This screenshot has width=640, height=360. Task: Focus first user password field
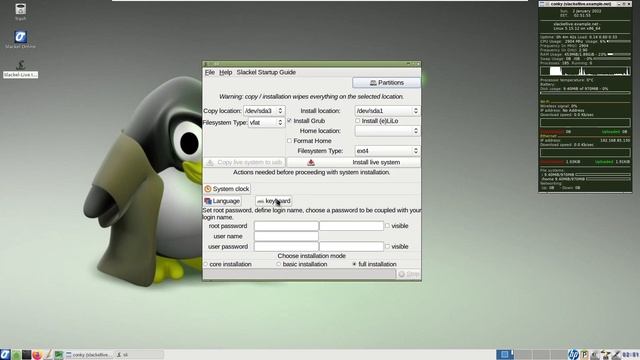[286, 247]
